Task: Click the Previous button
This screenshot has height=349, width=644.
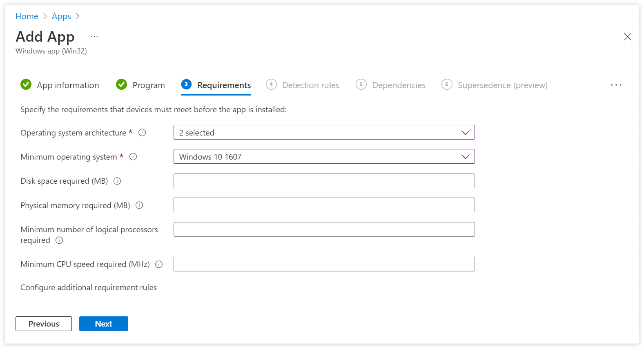Action: [x=44, y=324]
